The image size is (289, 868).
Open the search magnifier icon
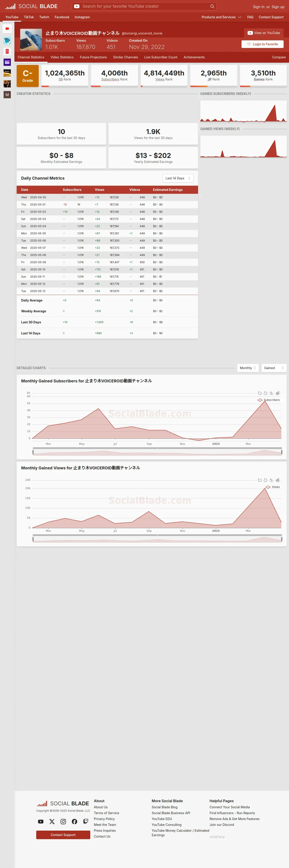(212, 6)
